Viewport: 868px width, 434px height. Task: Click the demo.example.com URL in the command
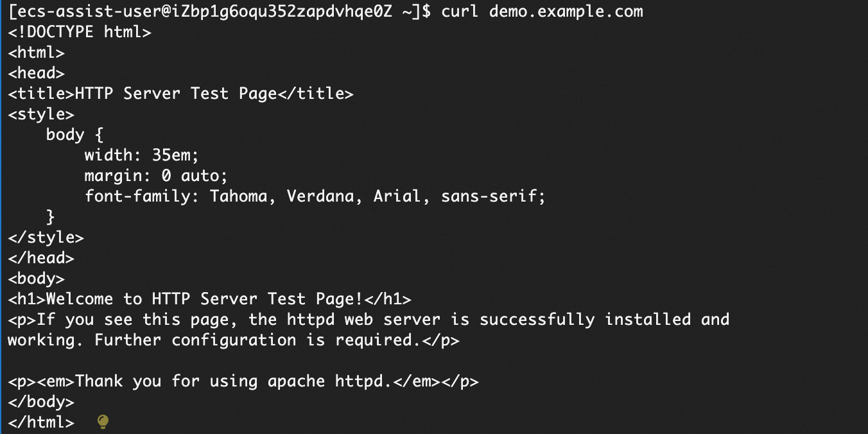(566, 12)
